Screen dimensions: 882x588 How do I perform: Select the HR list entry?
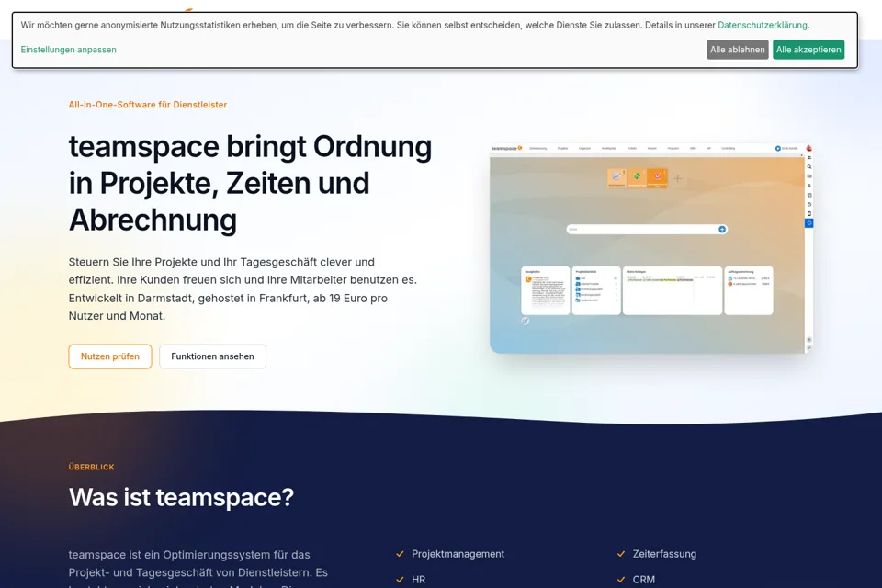419,580
